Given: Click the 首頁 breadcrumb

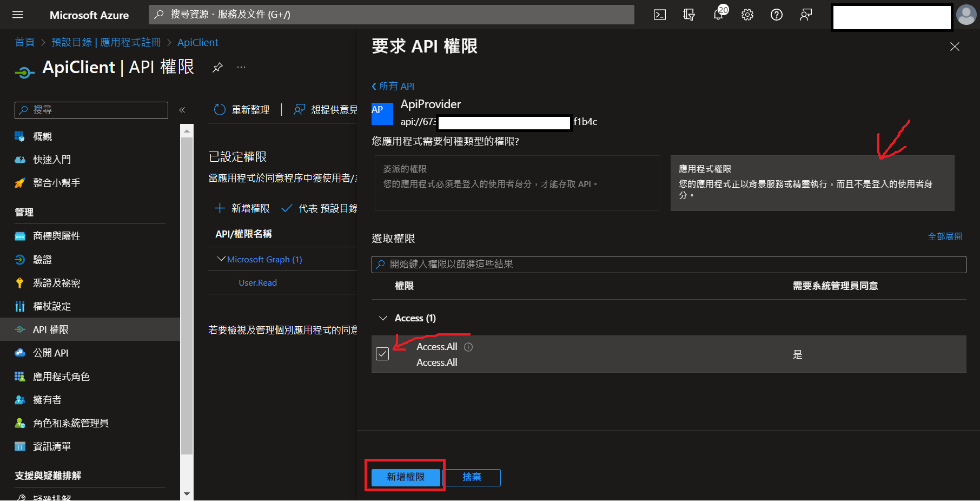Looking at the screenshot, I should [25, 42].
